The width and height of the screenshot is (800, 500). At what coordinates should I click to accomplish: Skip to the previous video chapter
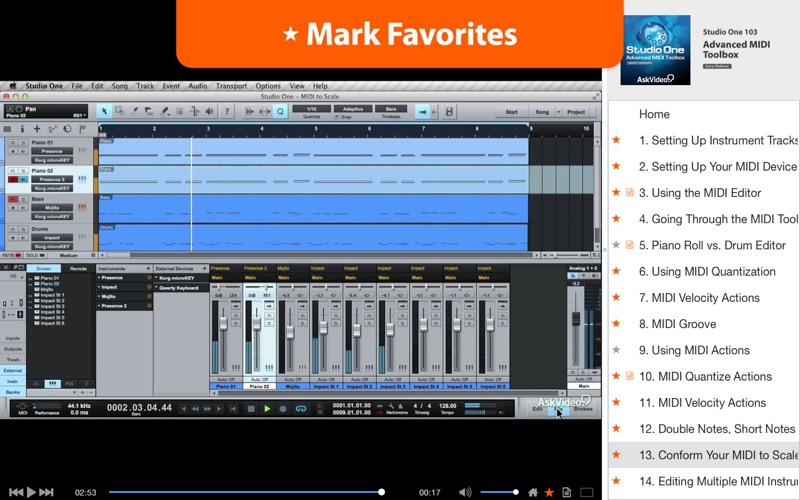click(x=16, y=492)
